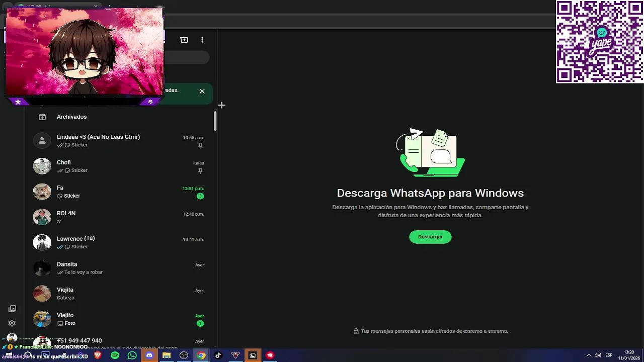Click the 12:51 p.m. timestamp on Fa
The height and width of the screenshot is (362, 644).
tap(193, 189)
